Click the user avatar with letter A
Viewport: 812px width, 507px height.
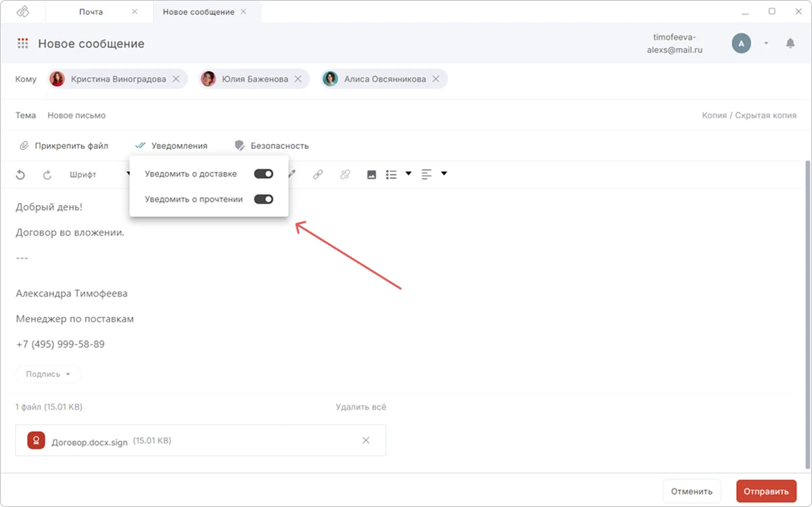(x=741, y=43)
